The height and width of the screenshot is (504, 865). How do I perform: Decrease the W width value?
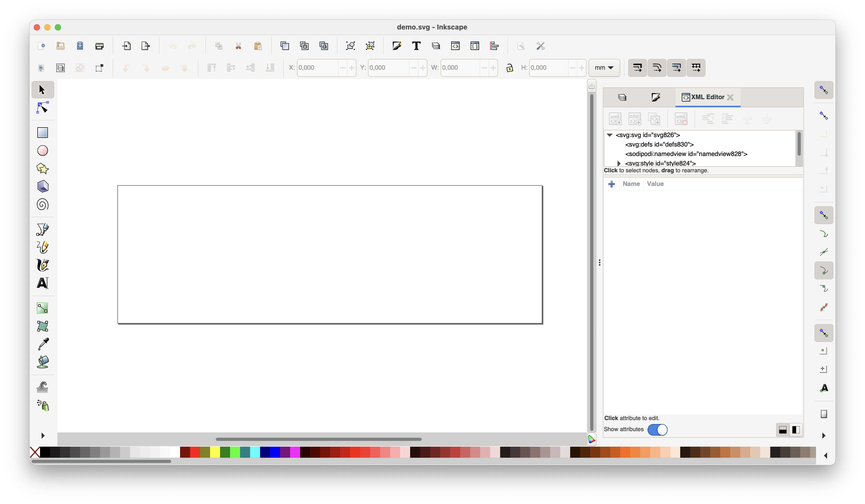click(x=484, y=68)
